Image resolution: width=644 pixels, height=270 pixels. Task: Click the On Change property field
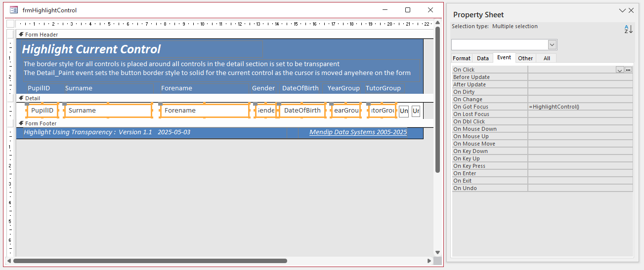580,99
